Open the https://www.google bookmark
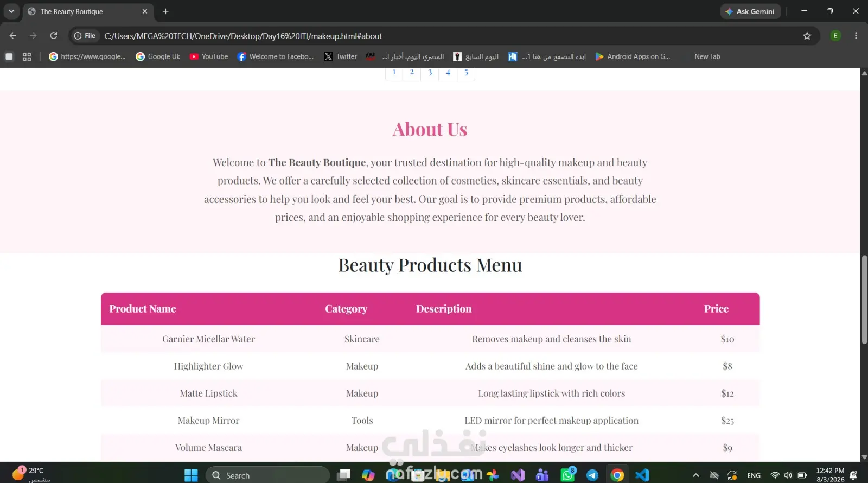 click(x=87, y=56)
